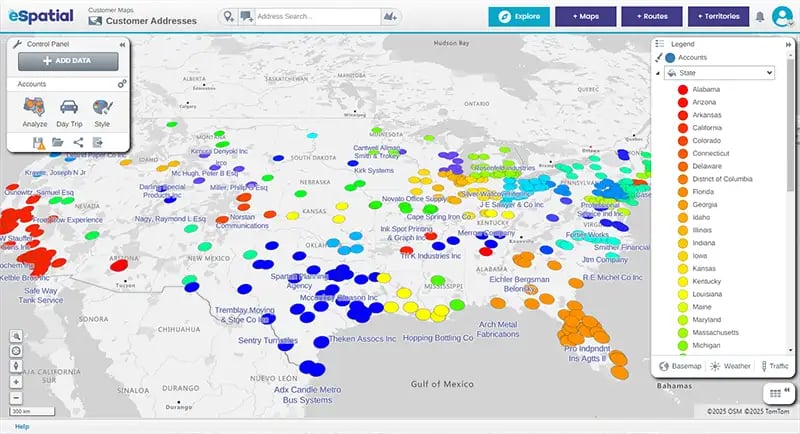Toggle the Traffic overlay

(774, 366)
